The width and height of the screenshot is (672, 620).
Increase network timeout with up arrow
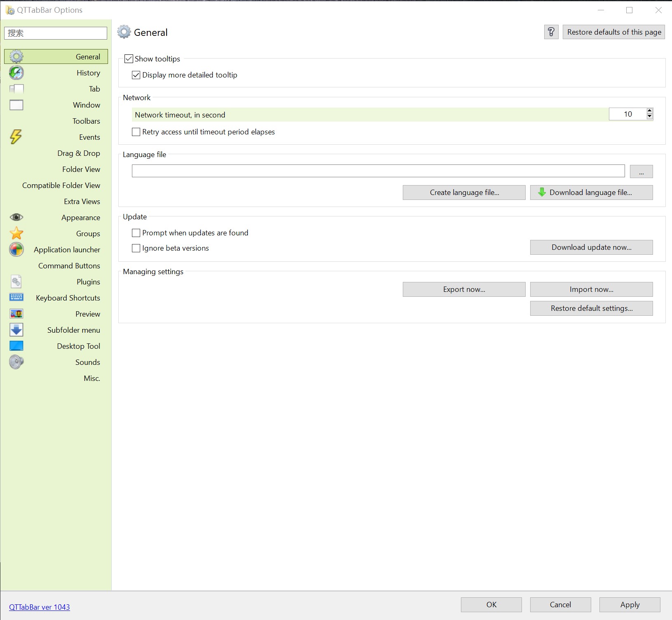[650, 111]
